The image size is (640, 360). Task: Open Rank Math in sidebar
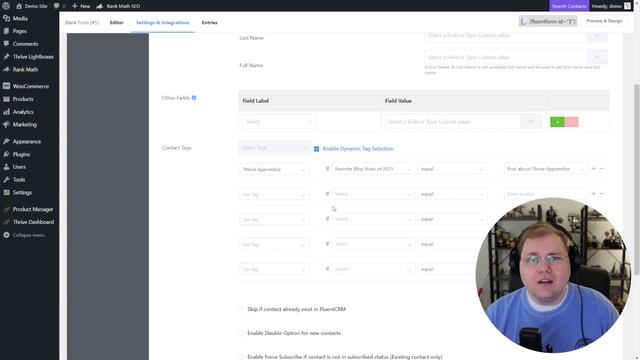pyautogui.click(x=25, y=69)
